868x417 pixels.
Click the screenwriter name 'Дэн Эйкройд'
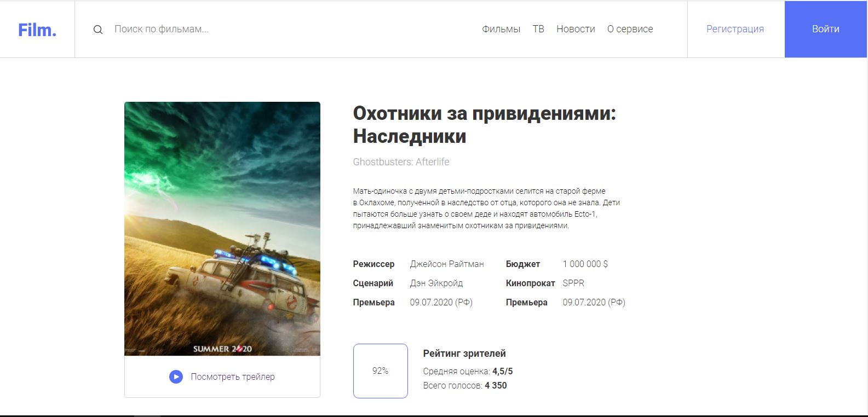tap(436, 283)
